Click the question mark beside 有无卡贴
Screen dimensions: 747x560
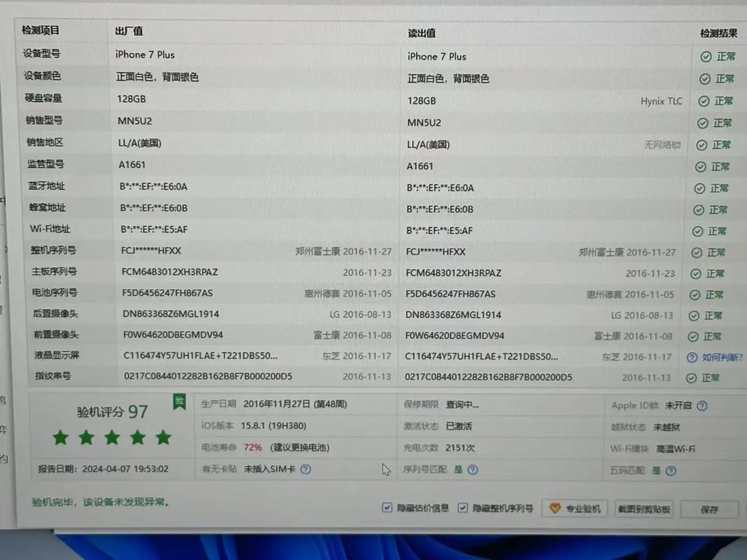coord(305,469)
